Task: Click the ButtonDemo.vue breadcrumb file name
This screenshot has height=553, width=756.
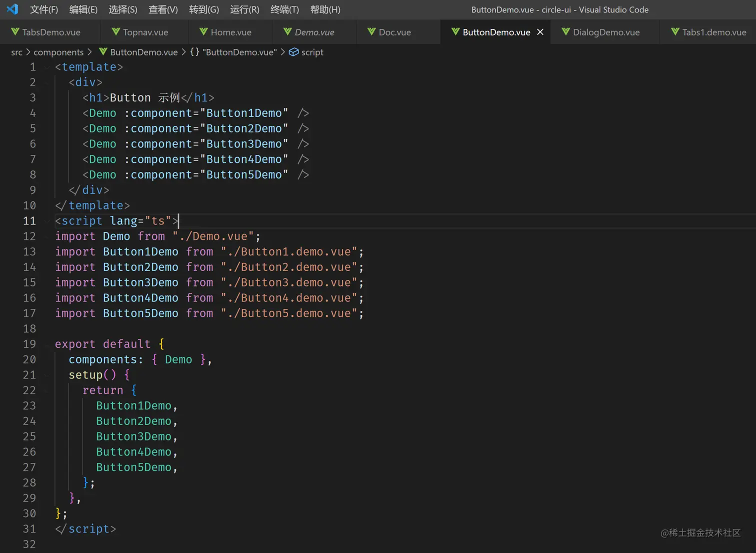Action: point(144,52)
